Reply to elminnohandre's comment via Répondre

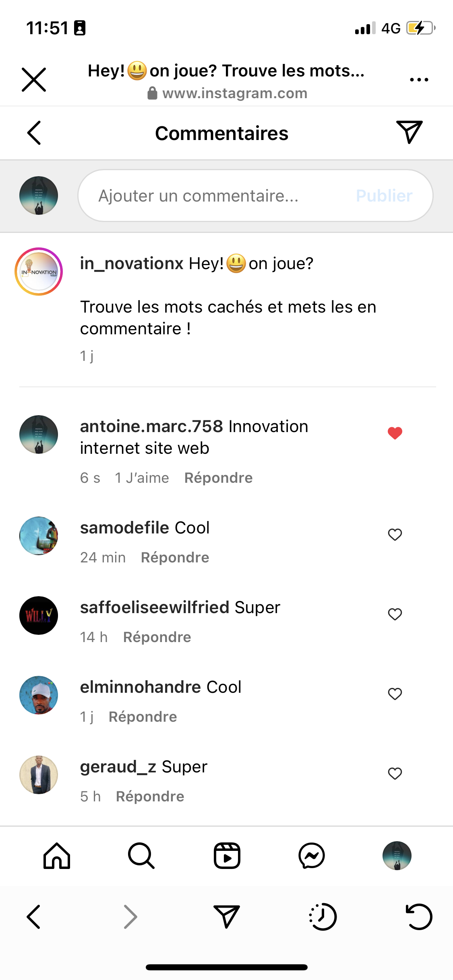point(143,717)
